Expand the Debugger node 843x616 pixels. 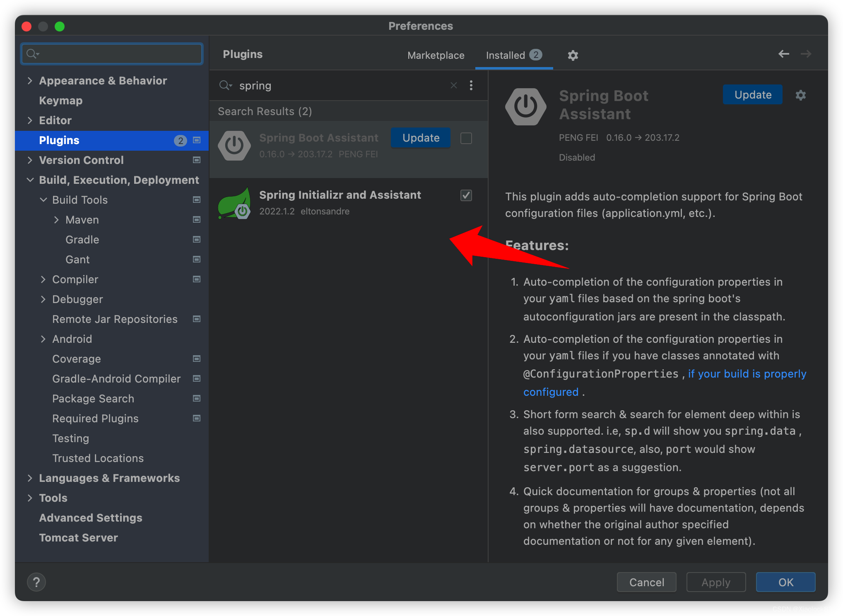coord(43,299)
